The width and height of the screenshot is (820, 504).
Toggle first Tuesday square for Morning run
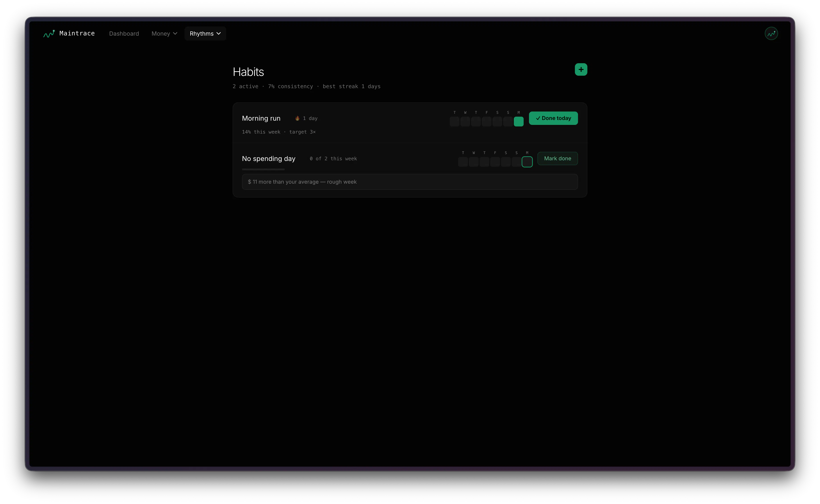click(x=454, y=121)
